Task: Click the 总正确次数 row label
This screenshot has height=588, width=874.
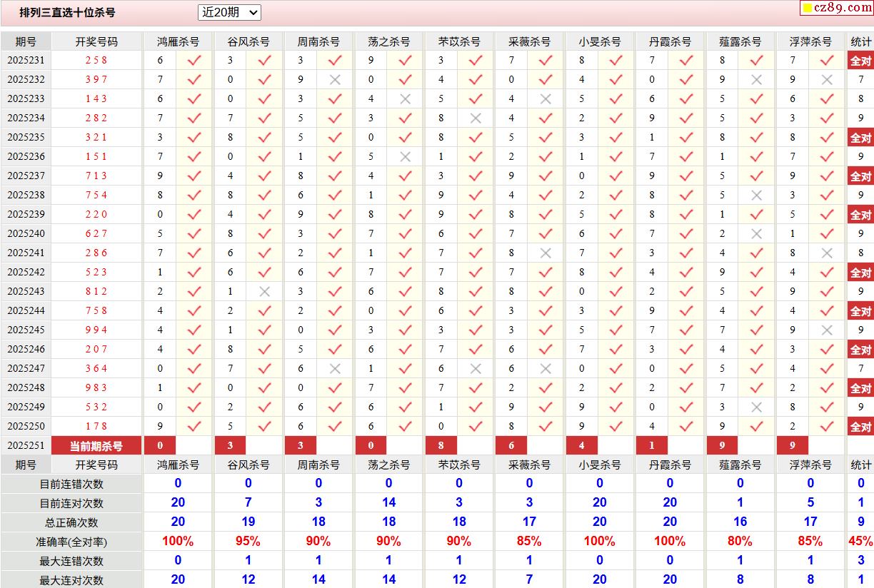Action: click(x=71, y=522)
